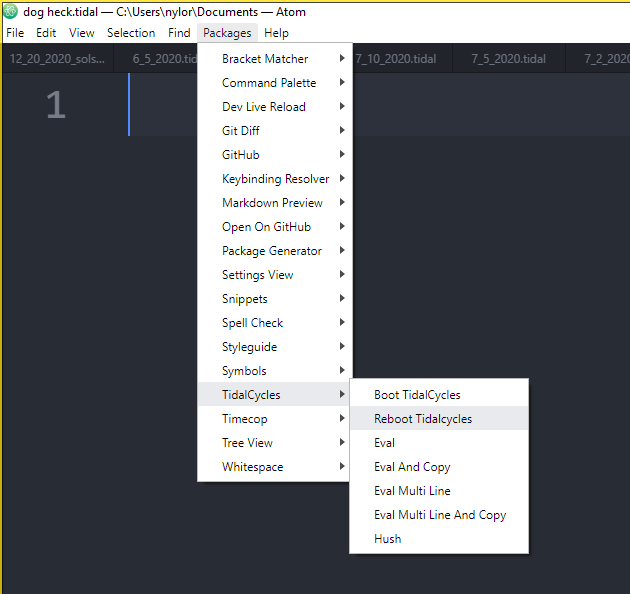
Task: Expand the Whitespace submenu
Action: pos(275,467)
